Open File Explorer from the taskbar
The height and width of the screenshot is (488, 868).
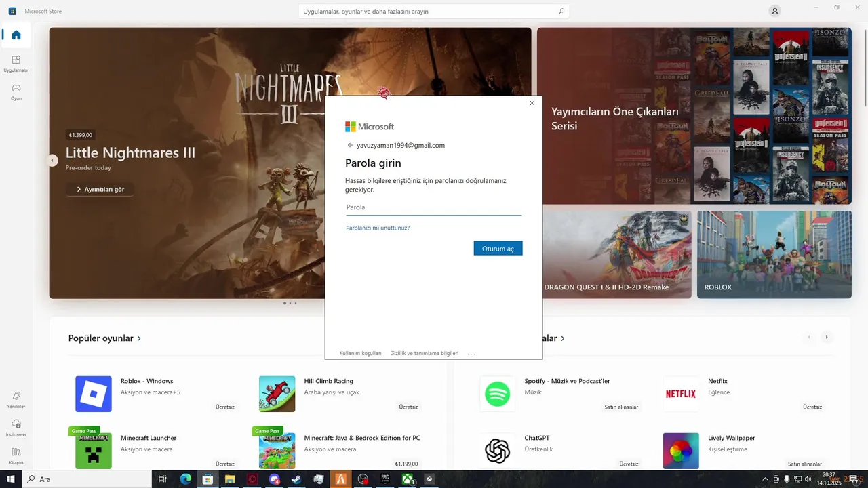[x=230, y=479]
